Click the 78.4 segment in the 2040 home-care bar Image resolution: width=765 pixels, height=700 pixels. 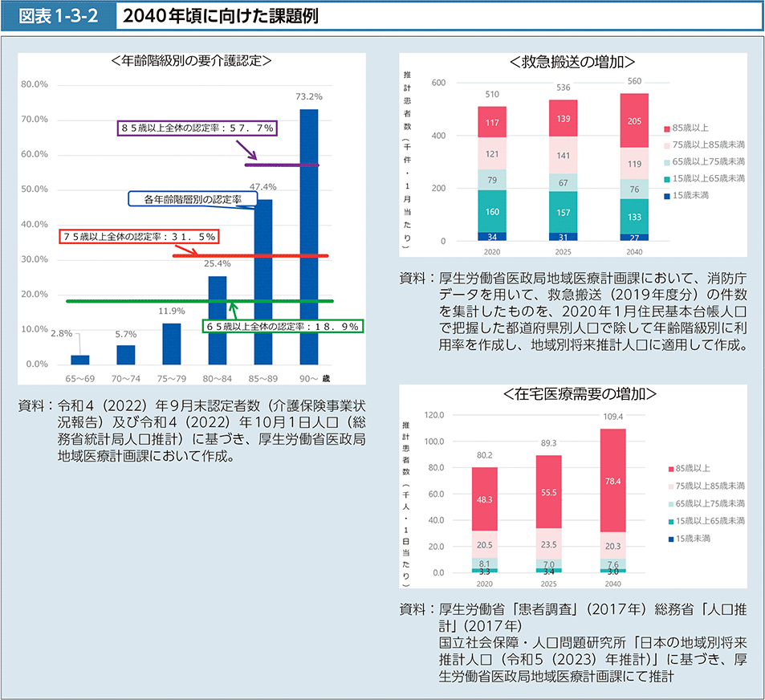point(612,481)
